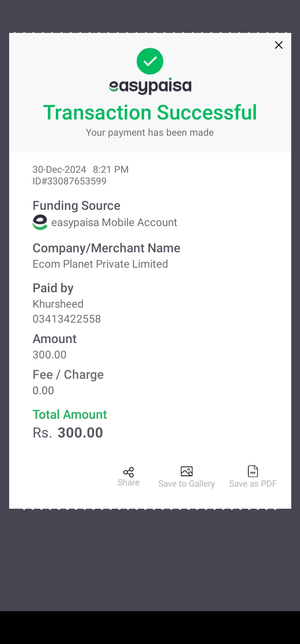Screen dimensions: 300x644
Task: Click the easypaisa logo at top
Action: 150,86
